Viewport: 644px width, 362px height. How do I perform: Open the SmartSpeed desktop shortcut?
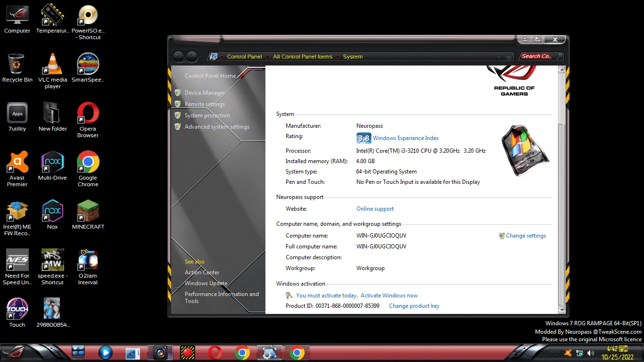point(88,68)
